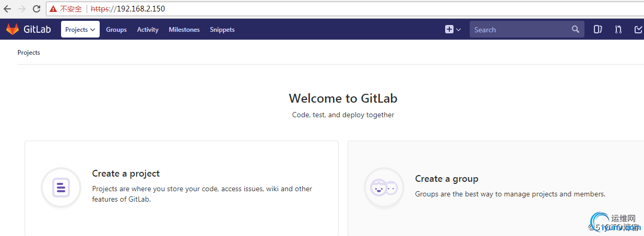This screenshot has width=644, height=236.
Task: Click the Create a group card title
Action: pyautogui.click(x=447, y=179)
